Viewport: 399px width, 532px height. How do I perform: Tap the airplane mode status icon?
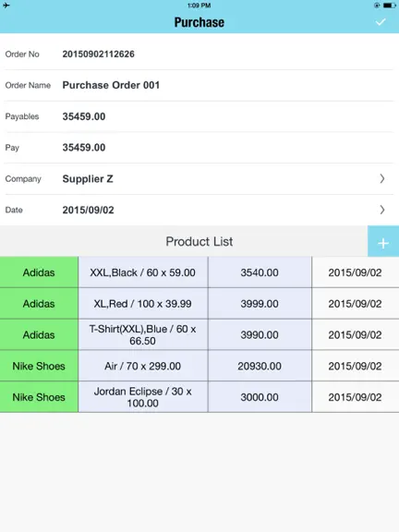coord(6,6)
